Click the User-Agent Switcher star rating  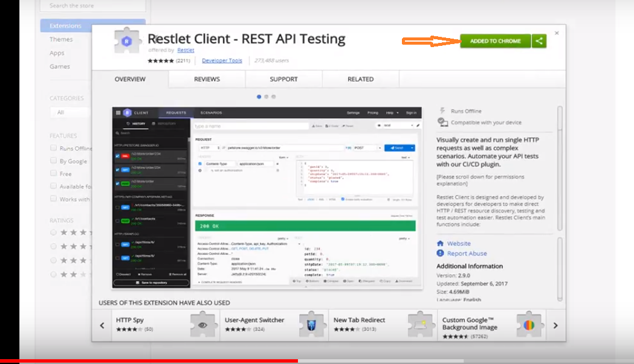pos(238,329)
